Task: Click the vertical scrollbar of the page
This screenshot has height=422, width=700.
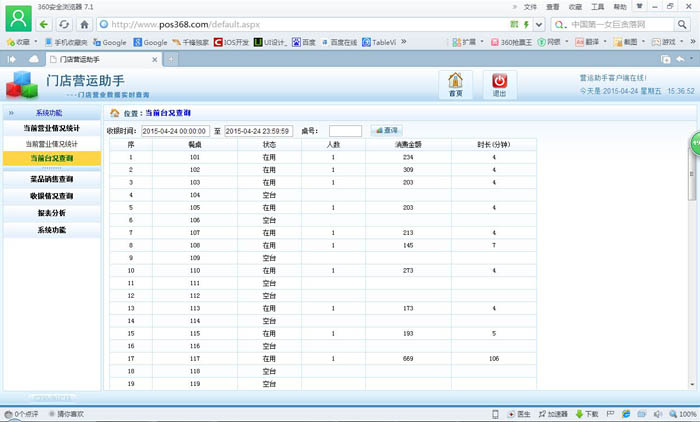Action: point(692,250)
